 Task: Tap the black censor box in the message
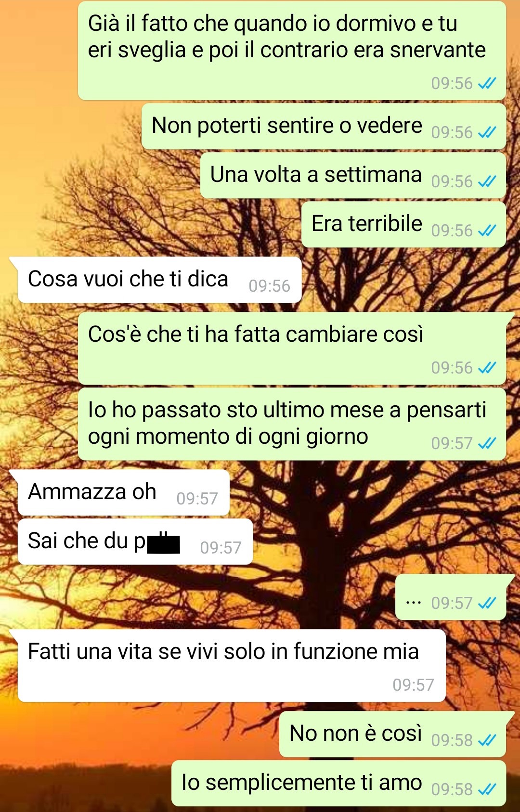(163, 543)
